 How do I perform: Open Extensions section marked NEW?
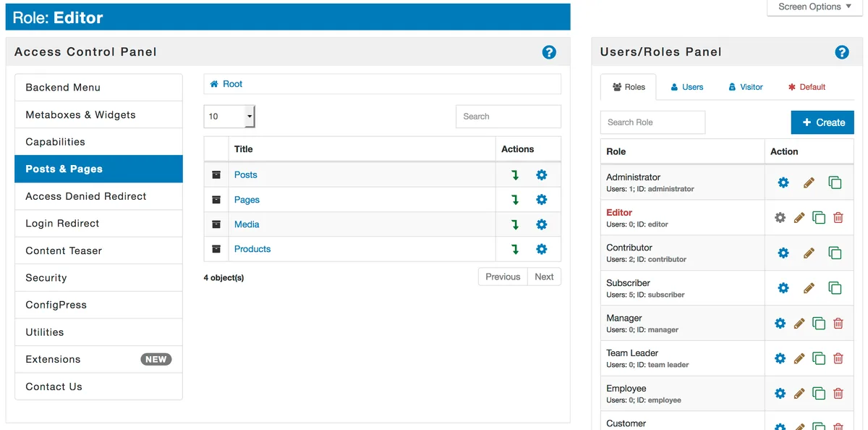tap(98, 359)
